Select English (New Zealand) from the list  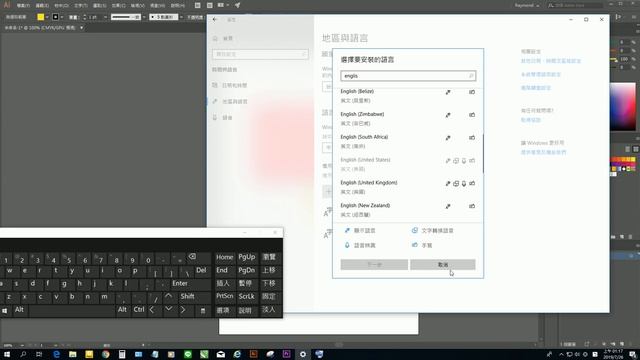[x=408, y=210]
